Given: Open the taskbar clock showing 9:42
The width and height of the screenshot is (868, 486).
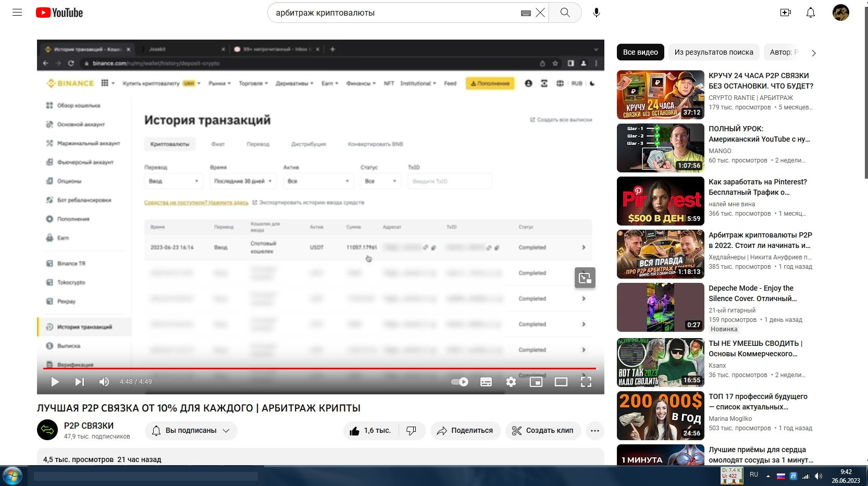Looking at the screenshot, I should (x=846, y=476).
